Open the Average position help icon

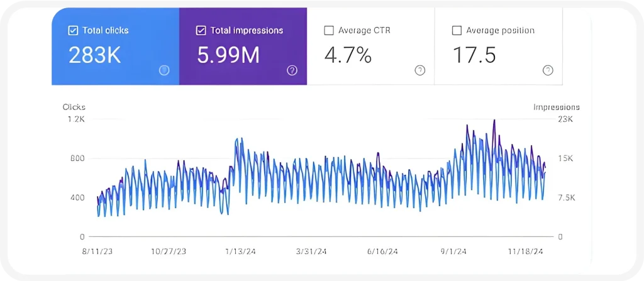click(548, 70)
